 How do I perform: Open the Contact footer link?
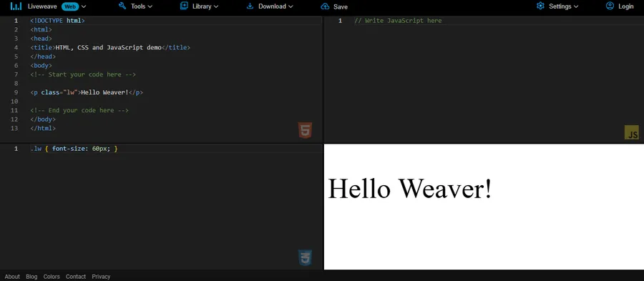[76, 277]
